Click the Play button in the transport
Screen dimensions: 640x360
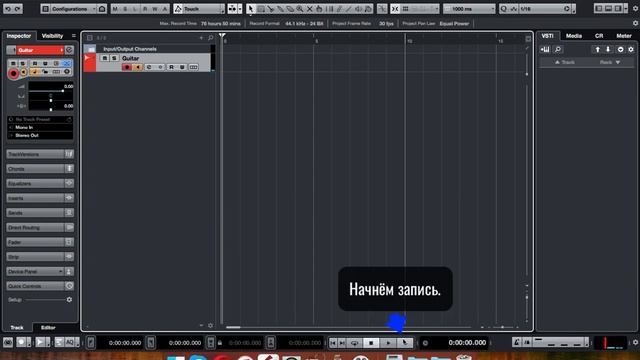[x=388, y=343]
